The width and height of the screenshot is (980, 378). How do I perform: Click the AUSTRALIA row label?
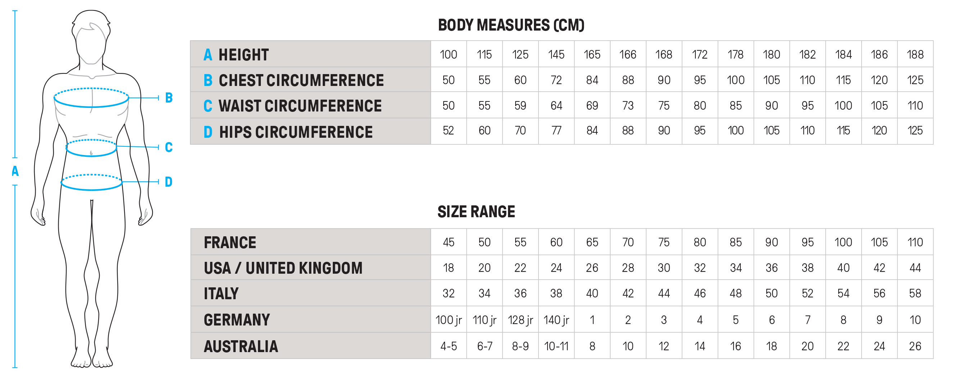point(241,346)
